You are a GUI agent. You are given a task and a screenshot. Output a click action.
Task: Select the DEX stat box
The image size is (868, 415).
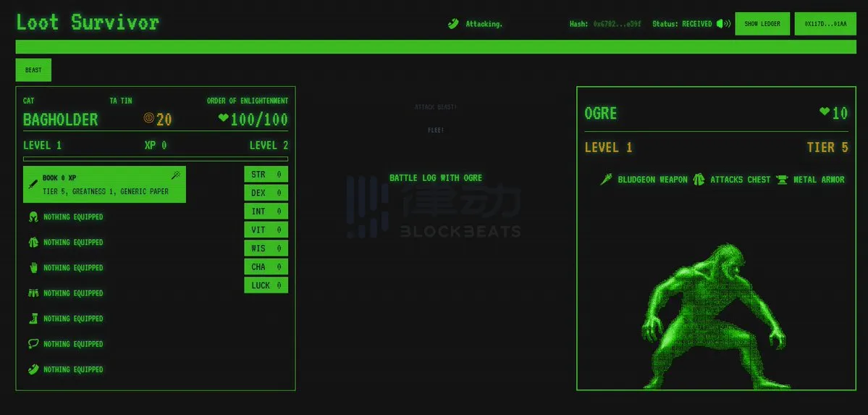coord(266,193)
